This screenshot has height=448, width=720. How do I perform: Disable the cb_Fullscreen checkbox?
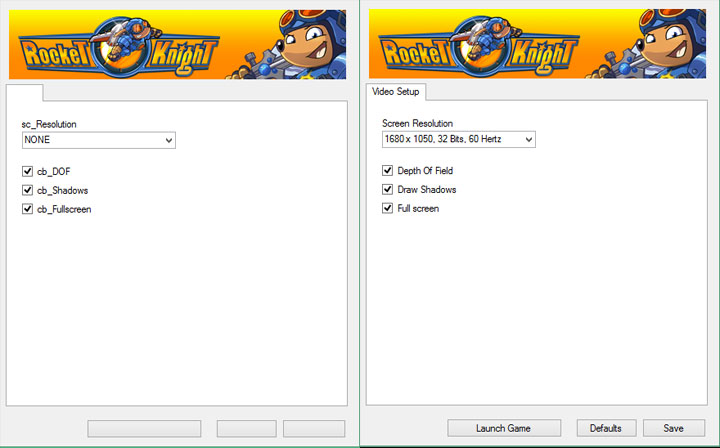pos(28,209)
